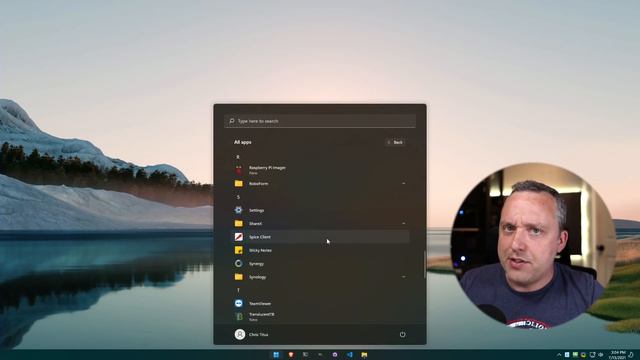Open Raspberry Pi Imager from the app list
The image size is (640, 360).
pos(320,170)
